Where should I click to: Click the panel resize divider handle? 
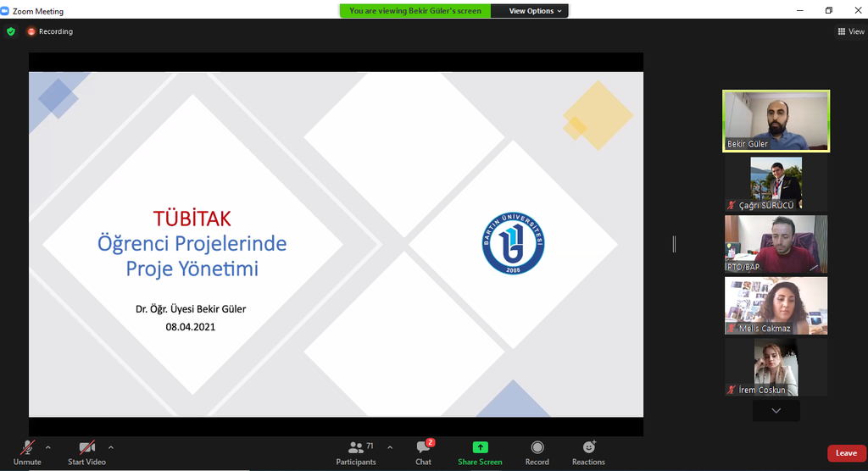coord(675,244)
